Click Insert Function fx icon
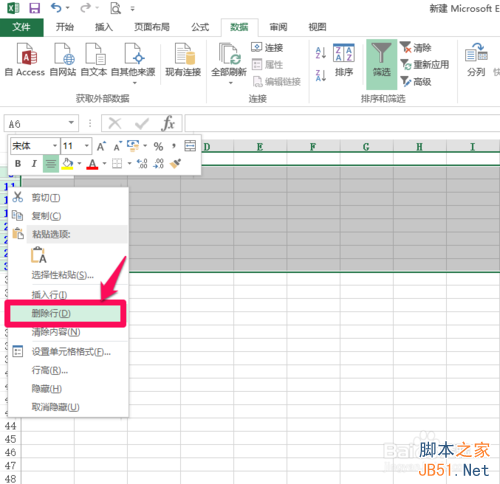This screenshot has height=484, width=500. point(168,124)
